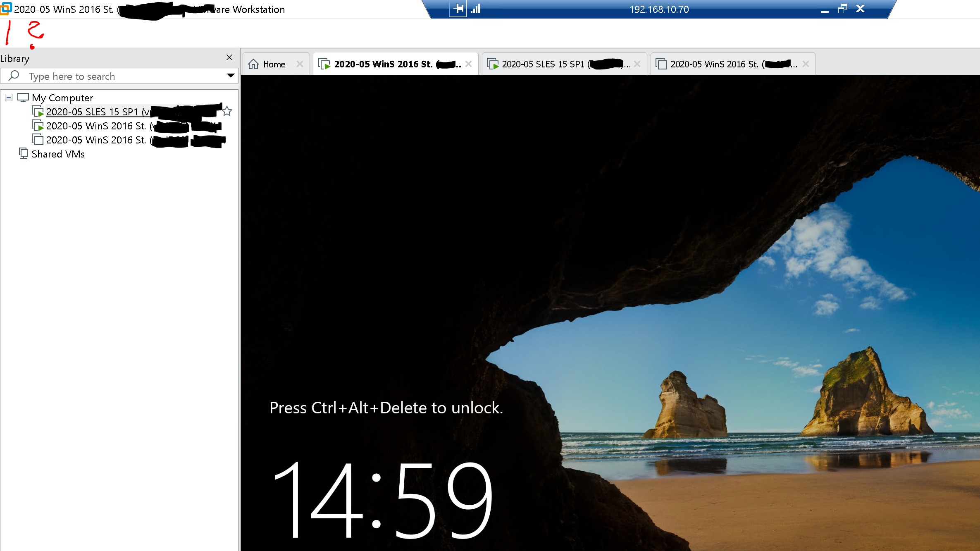The width and height of the screenshot is (980, 551).
Task: Click the running VM icon for SLES 15 SP1 in the library
Action: point(38,112)
